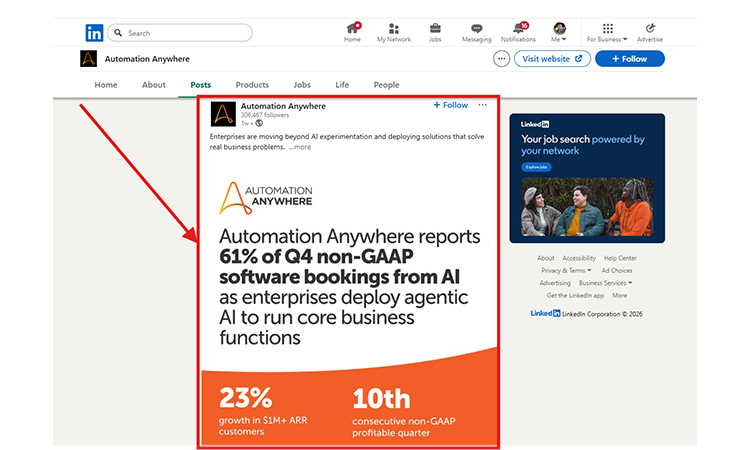Open the Automation Anywhere post author name
The image size is (750, 450).
(x=283, y=106)
